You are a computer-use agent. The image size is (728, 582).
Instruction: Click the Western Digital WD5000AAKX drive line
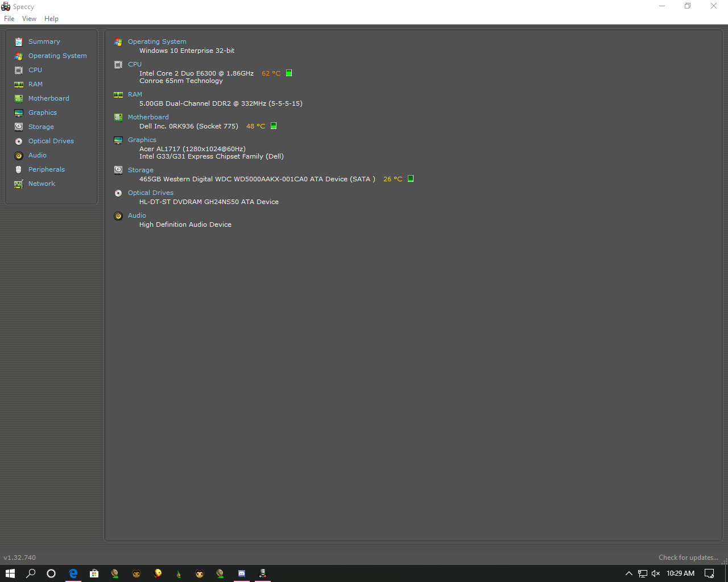pyautogui.click(x=257, y=179)
